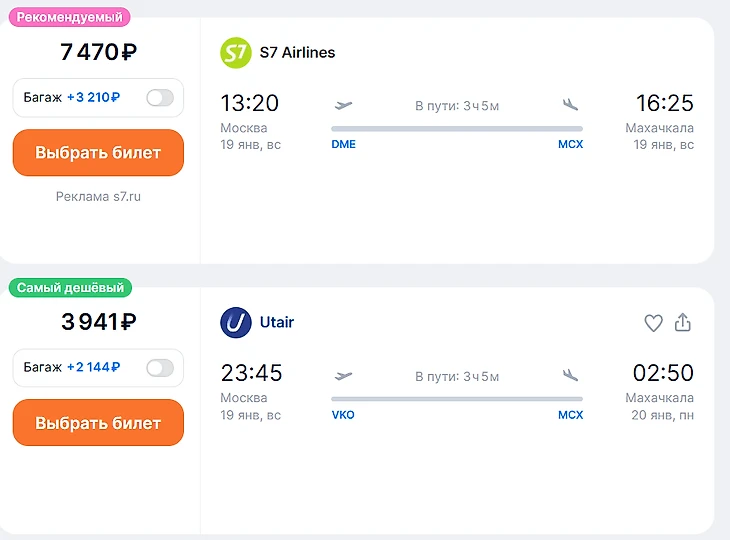Click Utair flight departure plane icon

tap(344, 376)
